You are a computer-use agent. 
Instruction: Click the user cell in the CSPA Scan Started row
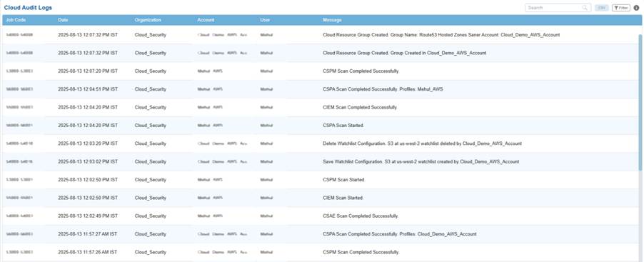click(266, 125)
